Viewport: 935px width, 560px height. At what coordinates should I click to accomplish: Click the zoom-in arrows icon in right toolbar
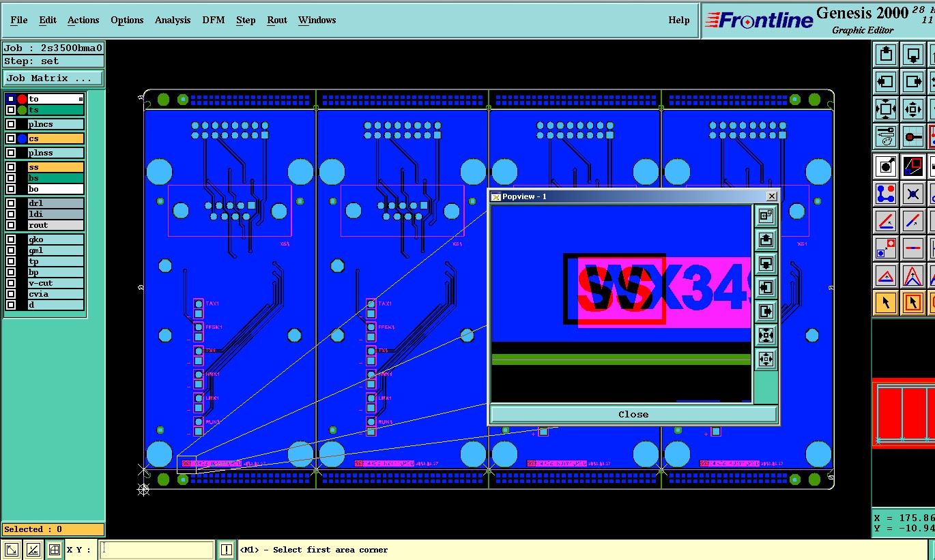click(886, 109)
